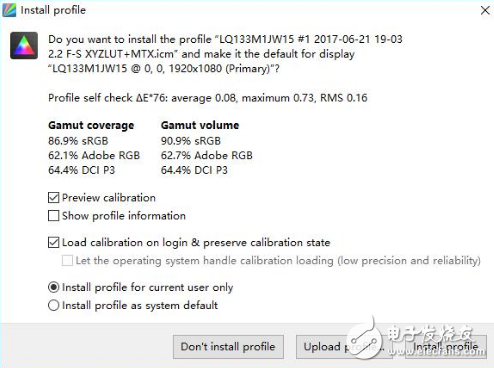Click the Profile self check ΔE*76 line
Screen dimensions: 494x368
click(x=208, y=98)
